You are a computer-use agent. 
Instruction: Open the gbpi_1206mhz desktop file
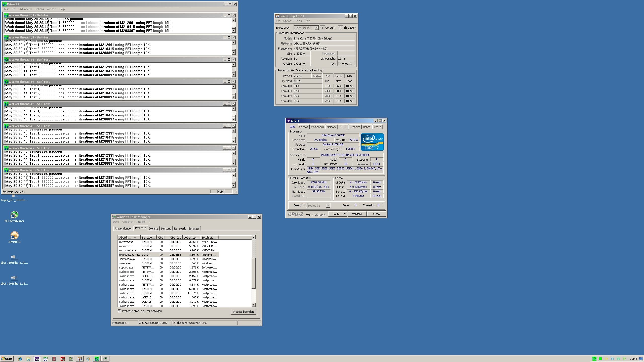[x=14, y=280]
